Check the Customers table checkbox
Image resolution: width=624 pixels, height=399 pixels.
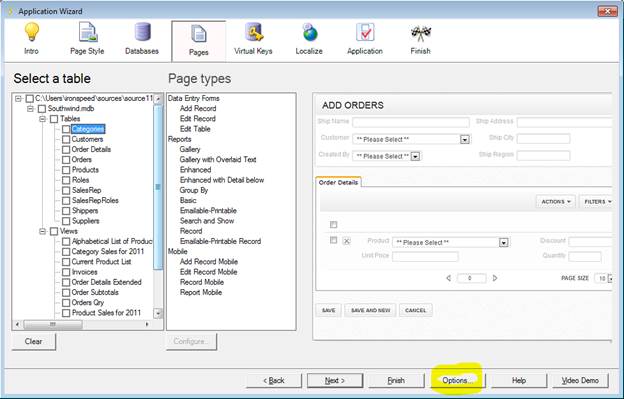tap(66, 139)
